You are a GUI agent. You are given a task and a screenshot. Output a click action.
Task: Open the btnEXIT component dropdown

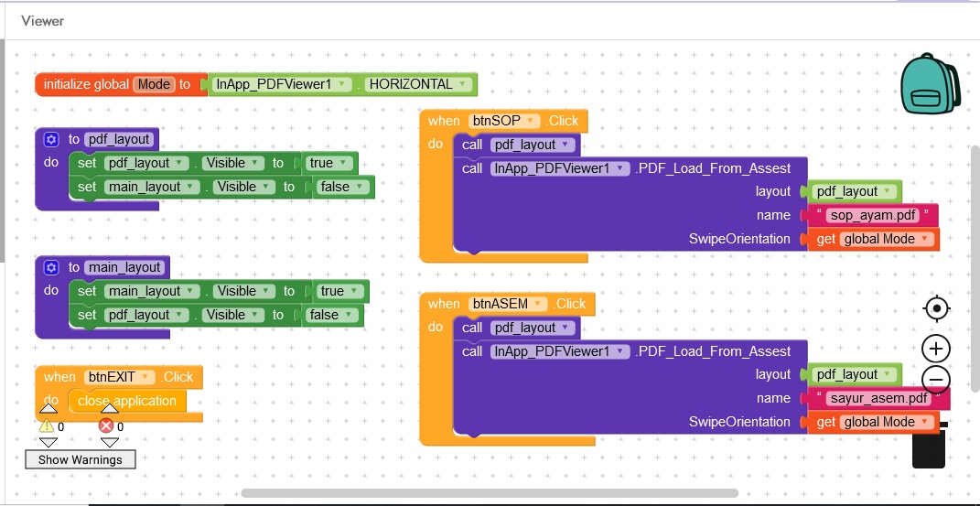point(144,377)
